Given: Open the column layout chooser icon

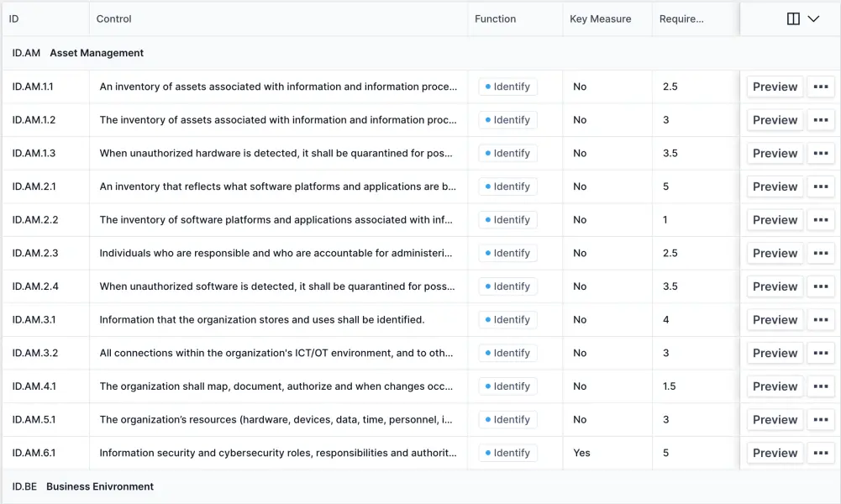Looking at the screenshot, I should (792, 18).
